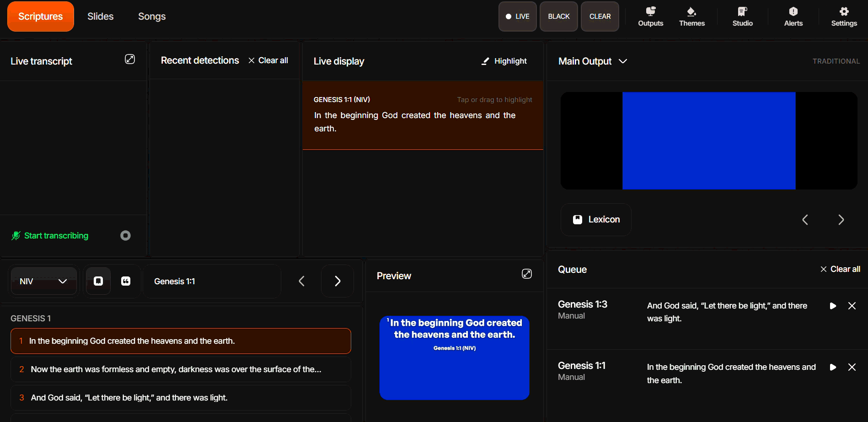Pop out the Live transcript panel

pos(130,59)
